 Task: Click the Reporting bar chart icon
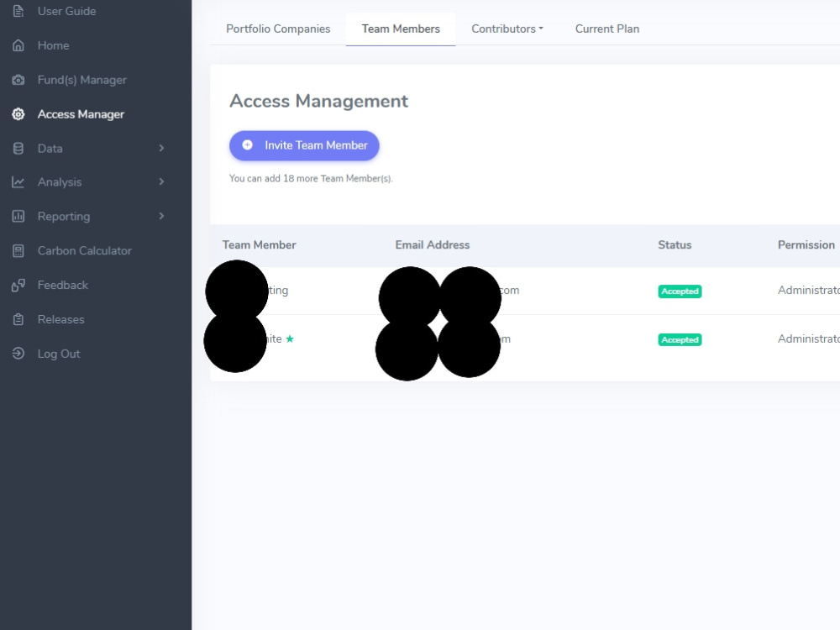pos(18,217)
